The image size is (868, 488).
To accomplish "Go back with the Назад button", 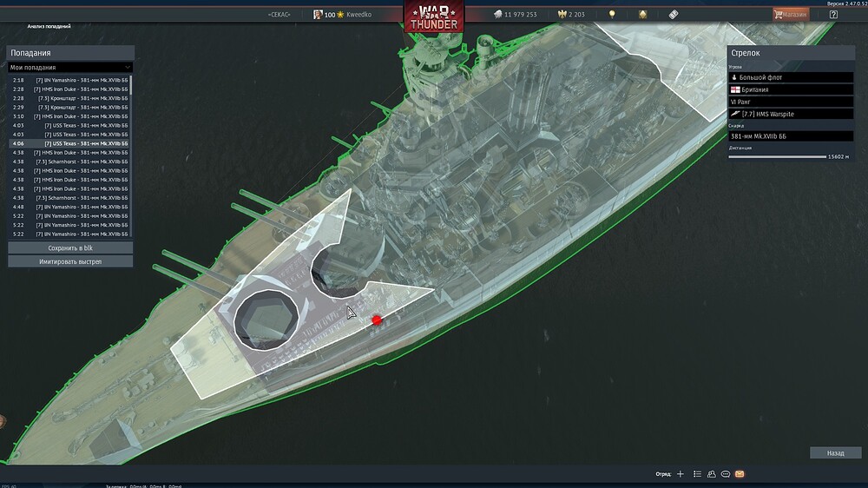I will coord(835,453).
